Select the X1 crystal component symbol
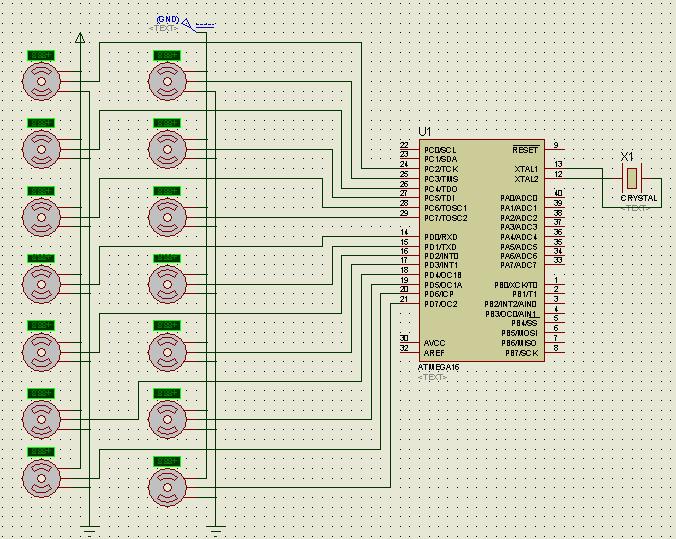The image size is (676, 539). [x=632, y=178]
